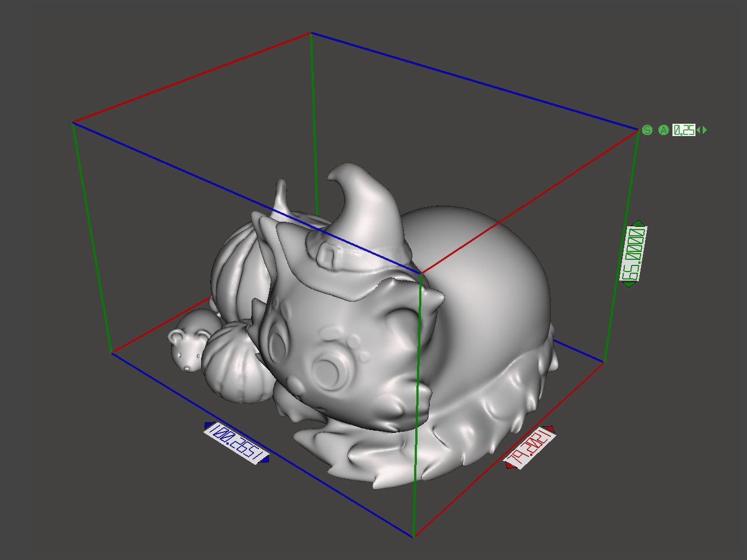Edit the red 74.2021 dimension value

(x=530, y=449)
